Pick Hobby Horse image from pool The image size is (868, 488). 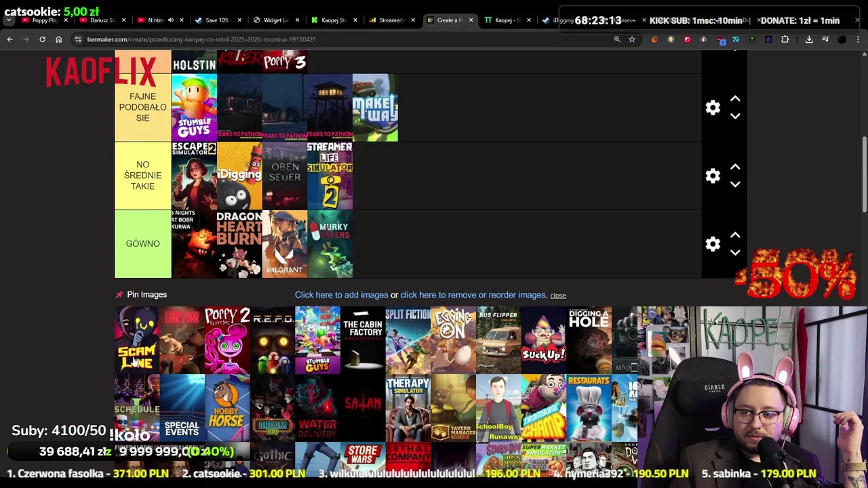[x=227, y=408]
